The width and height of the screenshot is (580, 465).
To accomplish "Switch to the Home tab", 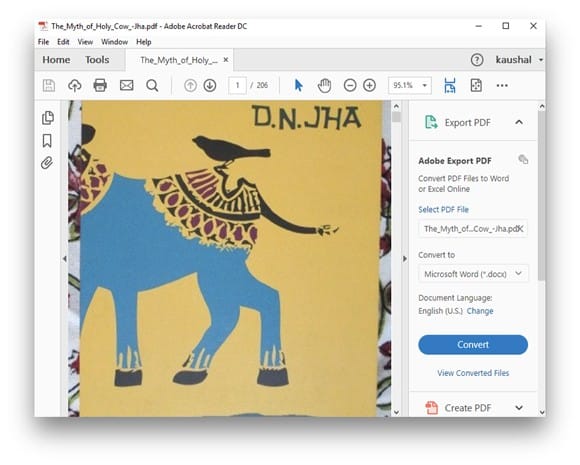I will coord(56,60).
